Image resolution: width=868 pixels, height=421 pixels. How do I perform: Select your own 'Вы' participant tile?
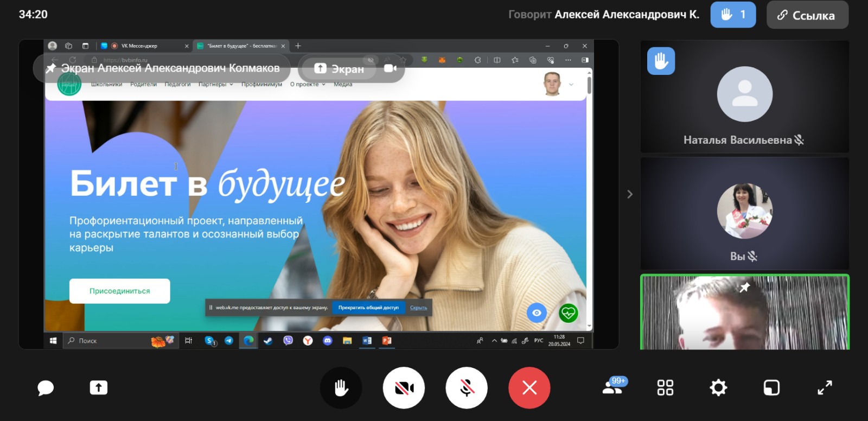click(x=745, y=214)
